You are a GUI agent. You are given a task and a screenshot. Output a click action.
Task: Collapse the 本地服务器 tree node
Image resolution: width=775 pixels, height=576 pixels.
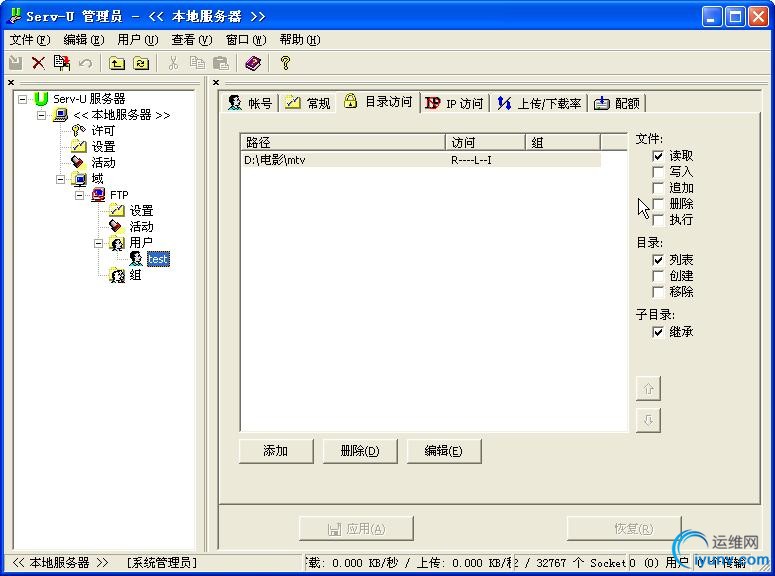click(42, 115)
